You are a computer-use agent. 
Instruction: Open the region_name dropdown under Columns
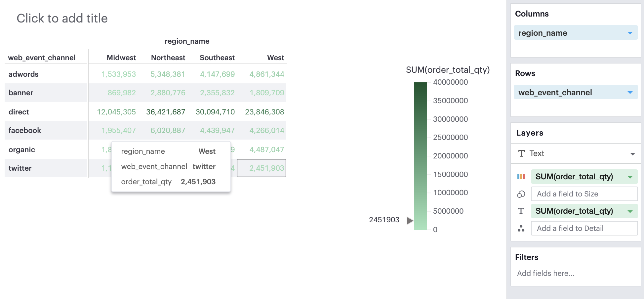tap(630, 32)
